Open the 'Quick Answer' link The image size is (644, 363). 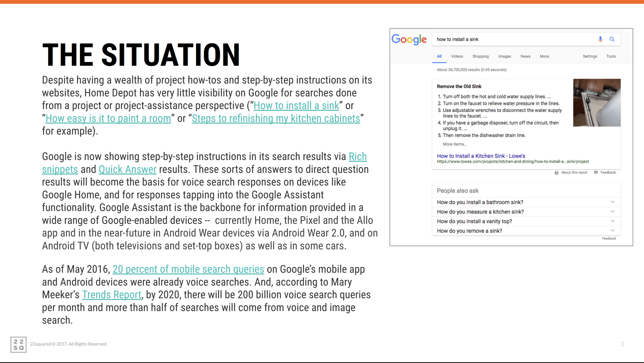tap(128, 170)
